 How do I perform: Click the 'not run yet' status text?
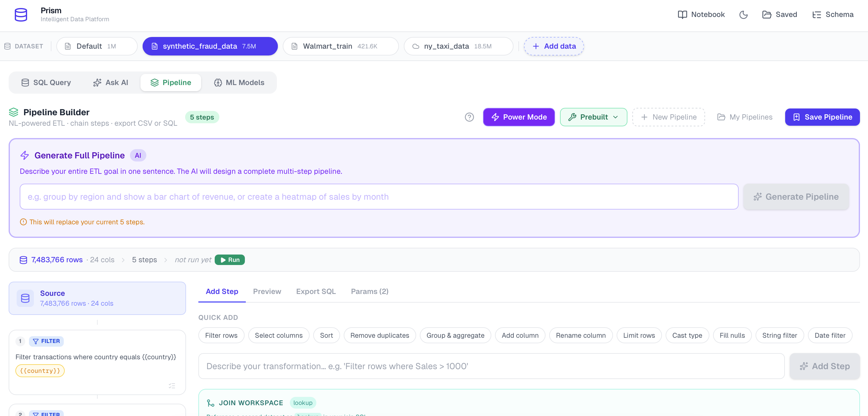(x=193, y=259)
